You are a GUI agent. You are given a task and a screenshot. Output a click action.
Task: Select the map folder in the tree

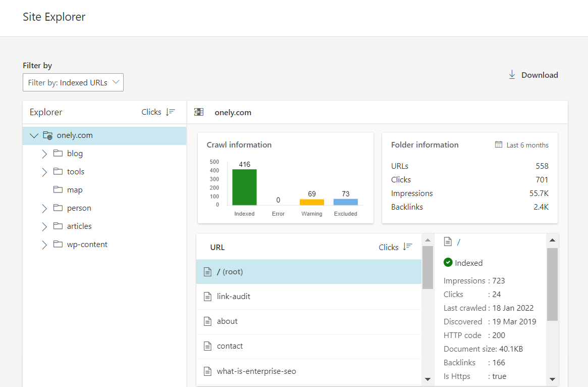point(75,189)
